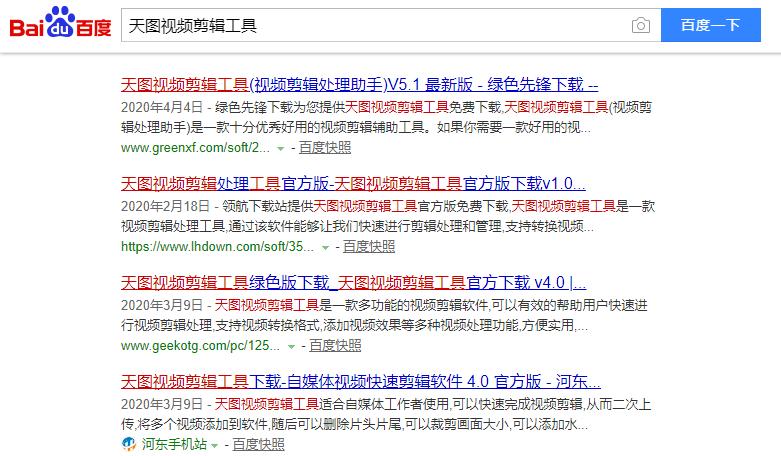
Task: Click the www.greenxf.com/soft/2... URL
Action: (195, 148)
